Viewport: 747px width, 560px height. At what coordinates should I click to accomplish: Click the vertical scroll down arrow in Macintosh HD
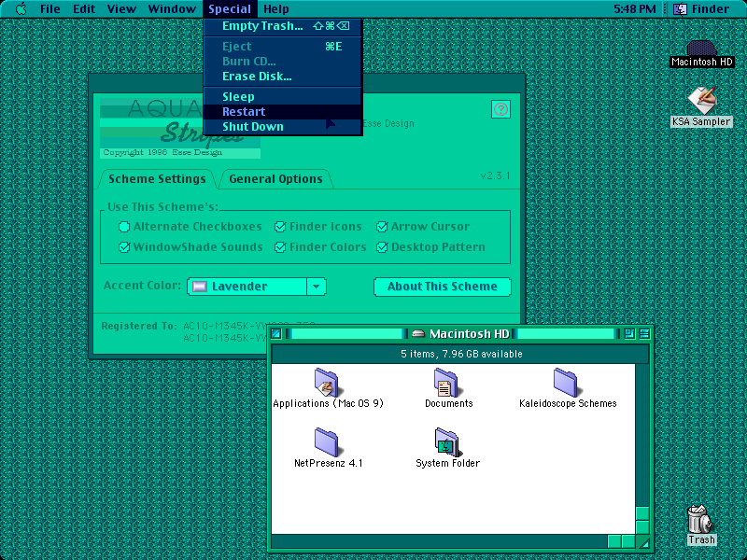coord(642,527)
